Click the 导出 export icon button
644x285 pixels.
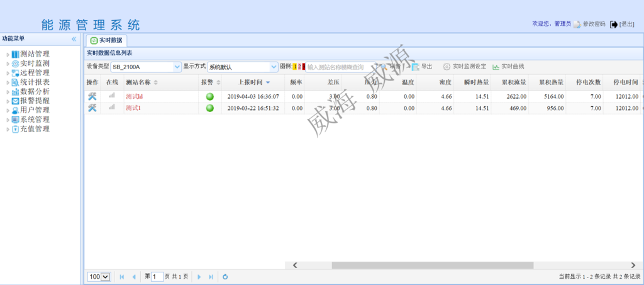[x=421, y=67]
